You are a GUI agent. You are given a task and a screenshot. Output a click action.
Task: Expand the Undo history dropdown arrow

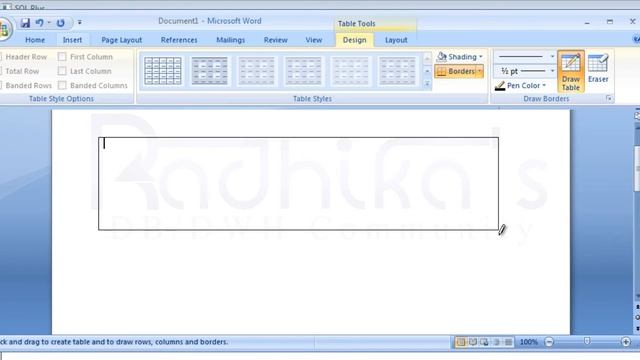tap(49, 23)
